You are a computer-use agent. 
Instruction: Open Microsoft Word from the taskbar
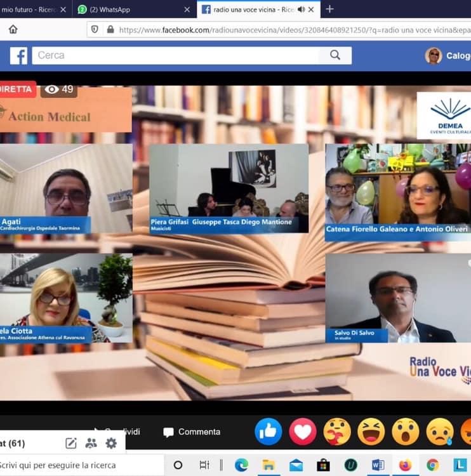[378, 465]
